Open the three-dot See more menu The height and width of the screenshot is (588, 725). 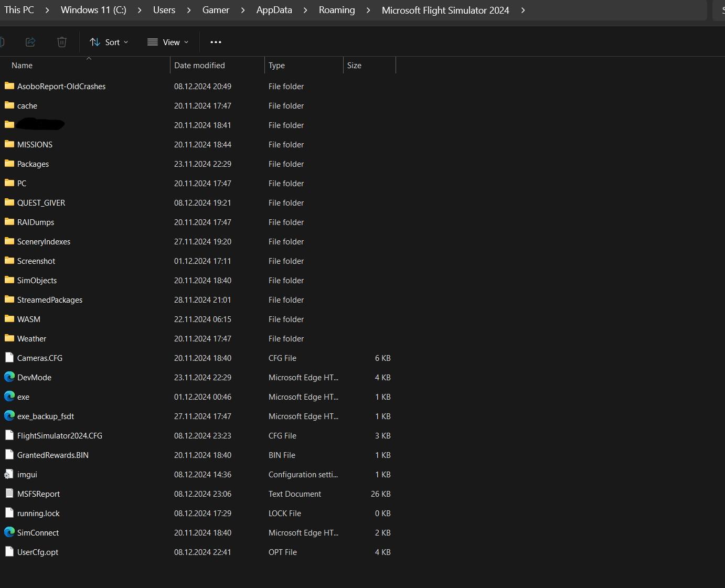pyautogui.click(x=216, y=42)
